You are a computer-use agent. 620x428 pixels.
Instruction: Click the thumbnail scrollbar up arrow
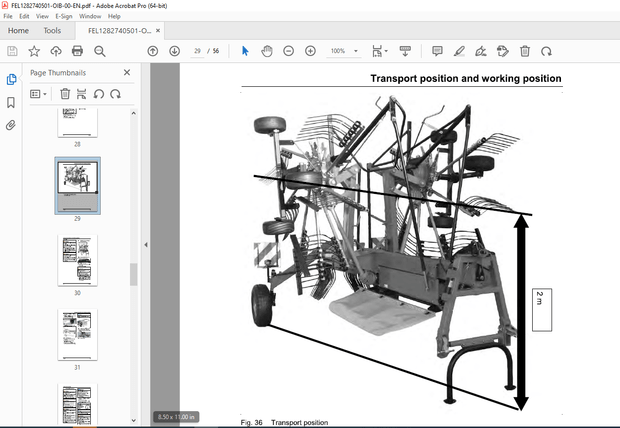[134, 114]
